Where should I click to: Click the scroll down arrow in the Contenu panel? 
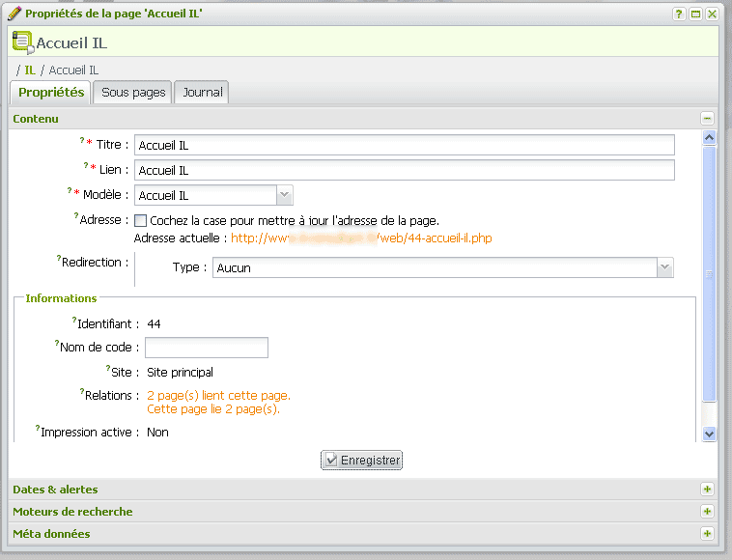coord(710,434)
